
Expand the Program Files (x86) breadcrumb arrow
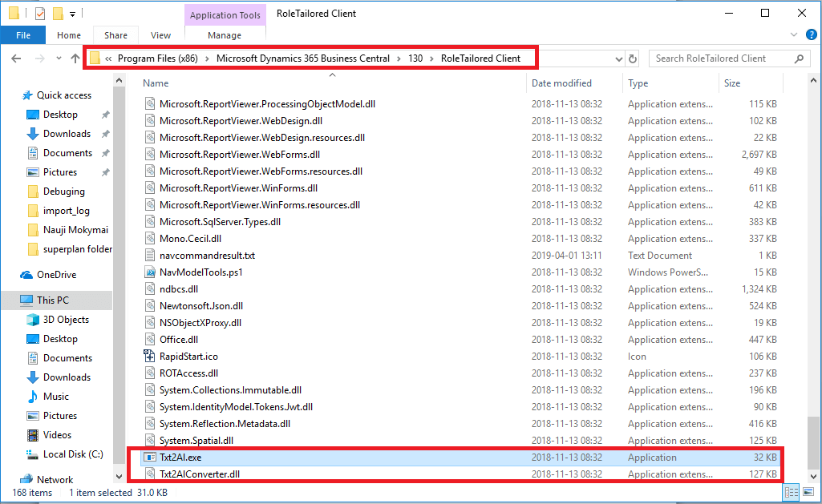pos(207,58)
